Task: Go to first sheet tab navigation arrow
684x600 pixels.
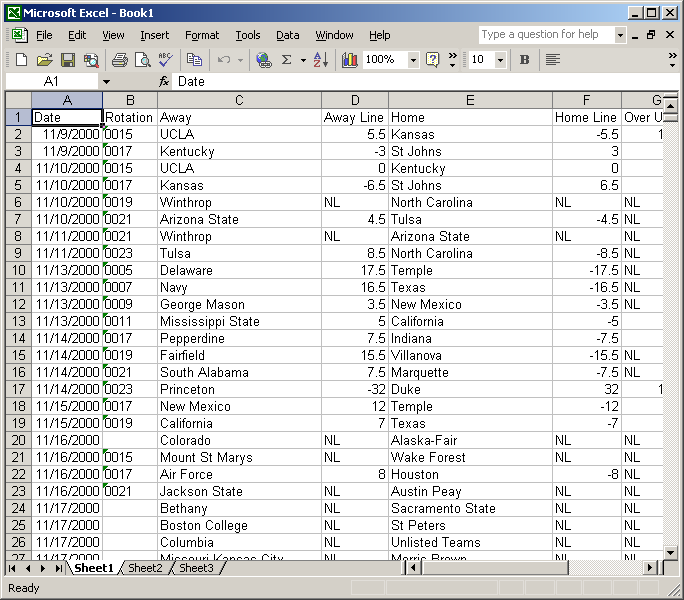Action: [x=12, y=568]
